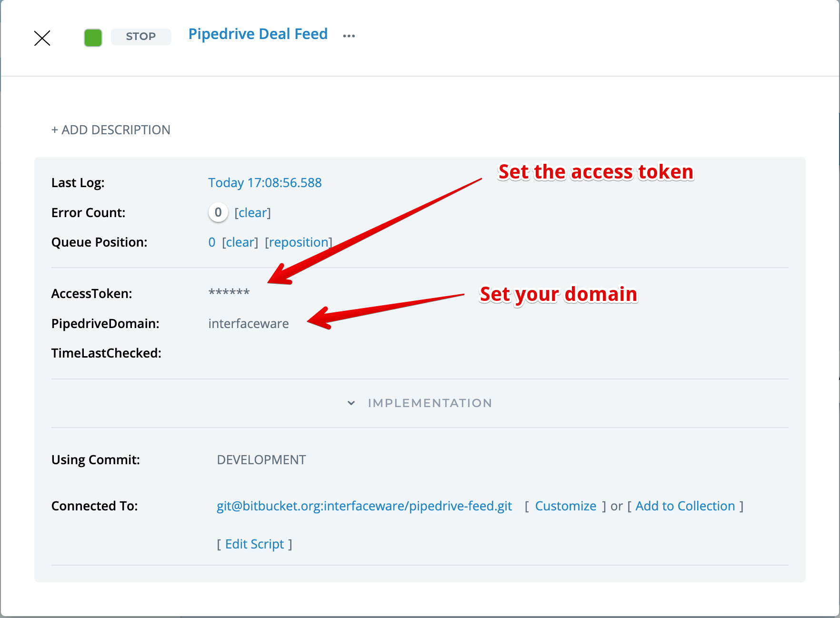Click the empty TimeLastChecked field
The width and height of the screenshot is (840, 618).
pos(248,353)
